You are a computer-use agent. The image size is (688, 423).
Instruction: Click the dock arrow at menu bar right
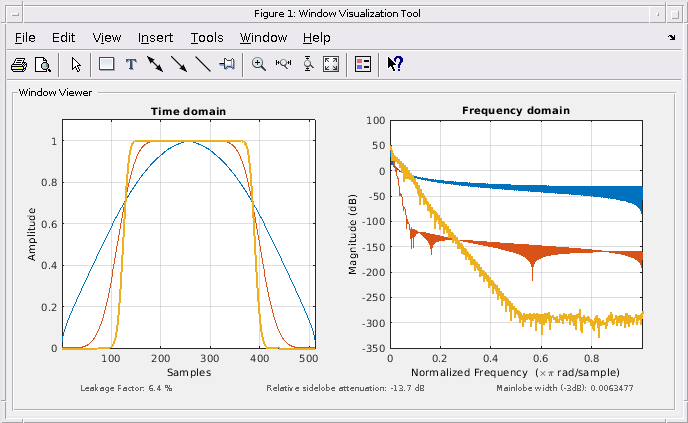[672, 38]
